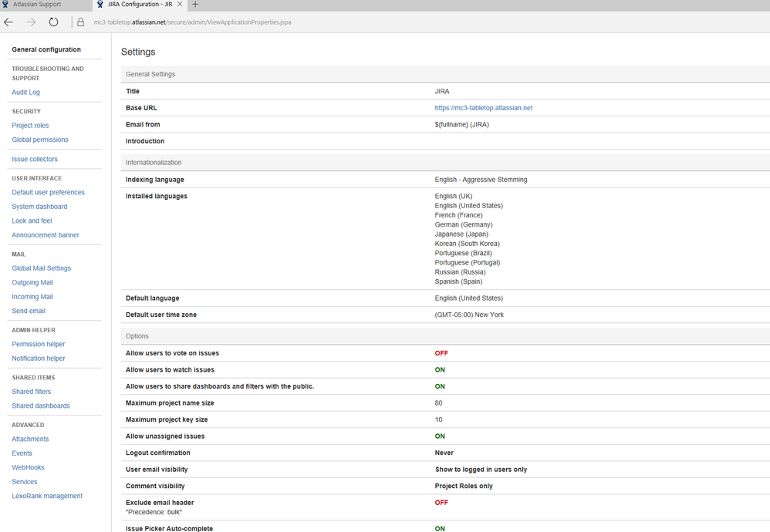Viewport: 770px width, 532px height.
Task: Click Spanish (Spain) language entry
Action: [458, 281]
